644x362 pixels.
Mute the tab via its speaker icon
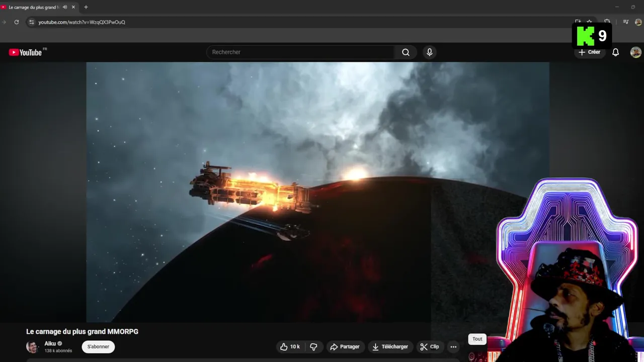[x=65, y=7]
